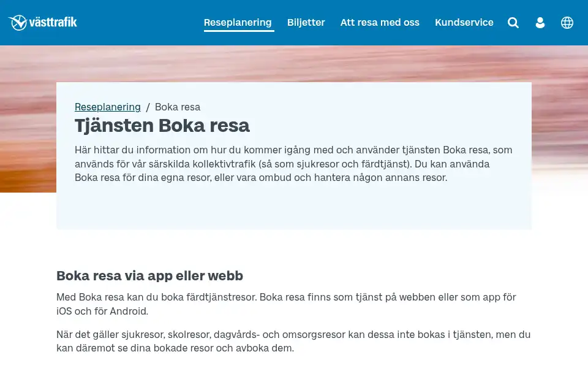Open the Biljetter menu

point(306,23)
